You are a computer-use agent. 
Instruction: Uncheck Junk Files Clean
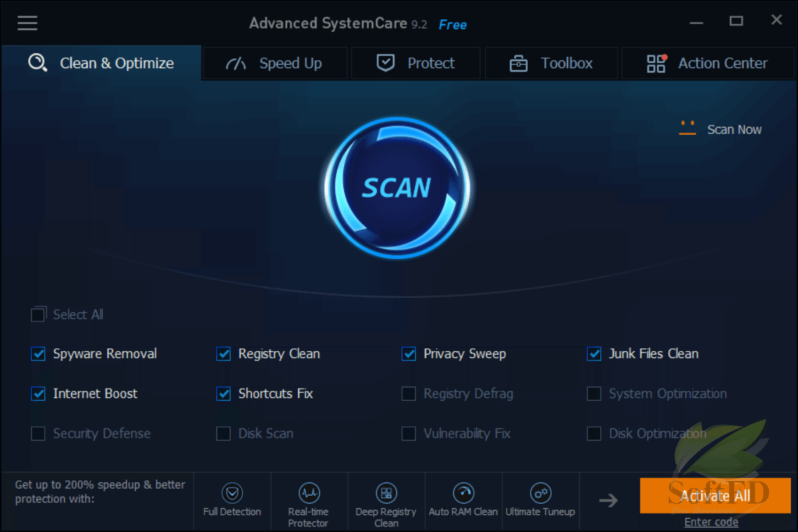coord(594,354)
